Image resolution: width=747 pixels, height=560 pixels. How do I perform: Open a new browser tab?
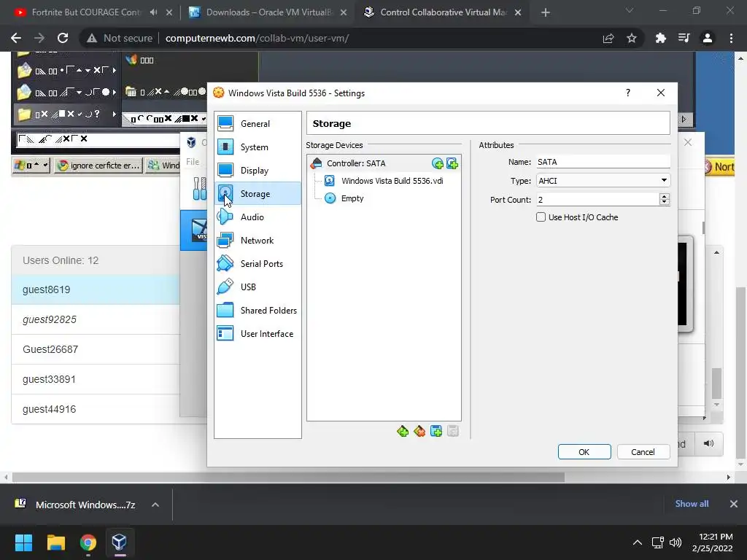pos(546,12)
